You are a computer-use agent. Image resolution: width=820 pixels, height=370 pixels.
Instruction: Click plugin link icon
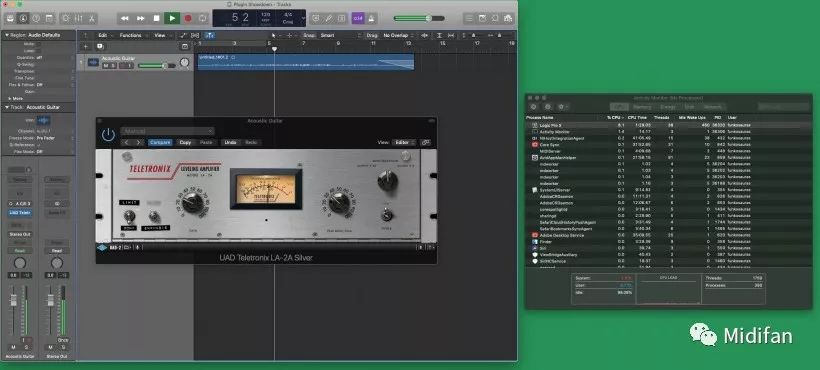tap(426, 142)
